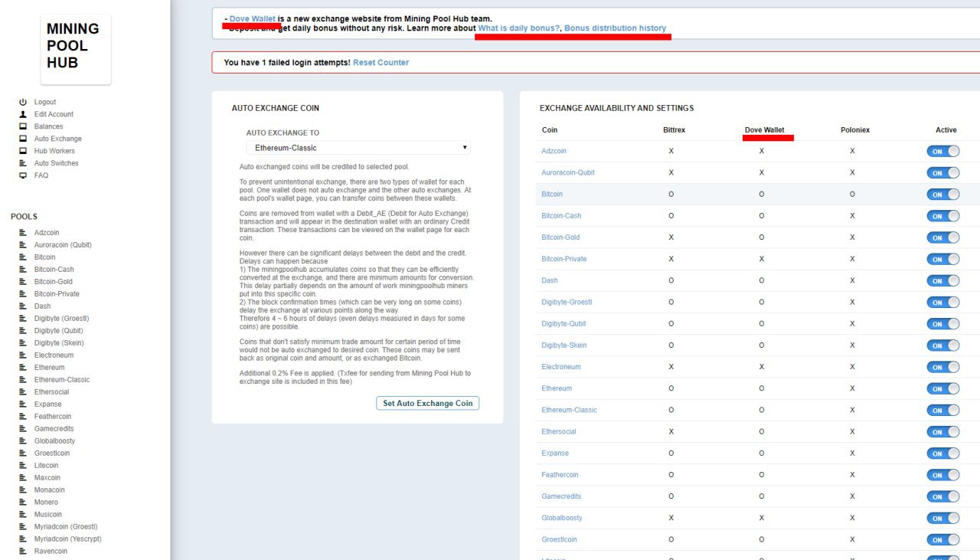Click the Auroracoin (Qubit) pool list icon

coord(23,245)
